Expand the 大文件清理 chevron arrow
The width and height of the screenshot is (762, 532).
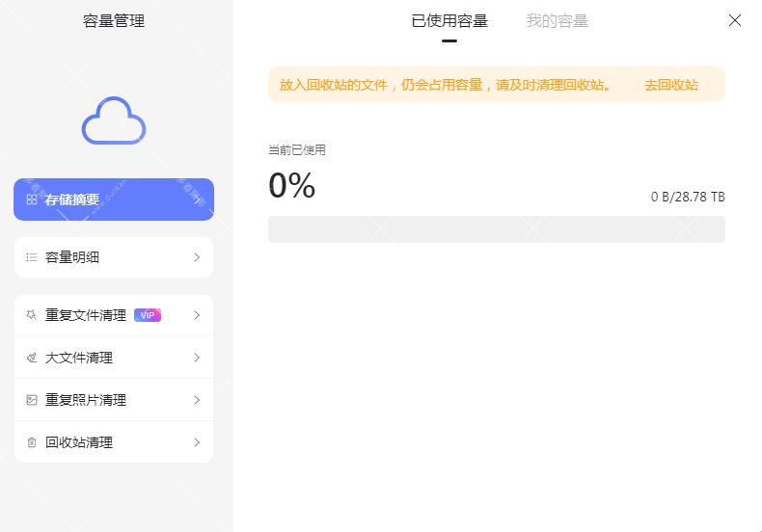(x=197, y=358)
